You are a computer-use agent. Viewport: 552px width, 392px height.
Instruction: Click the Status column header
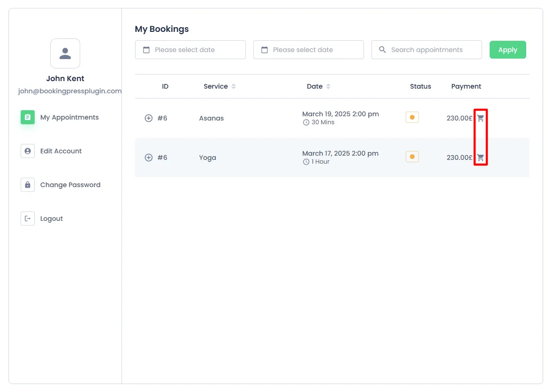pyautogui.click(x=420, y=86)
